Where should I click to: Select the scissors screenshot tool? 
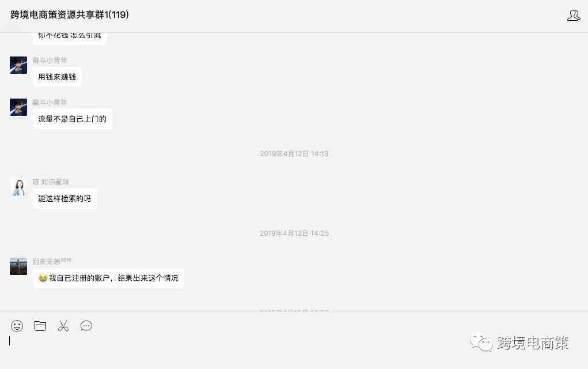63,326
